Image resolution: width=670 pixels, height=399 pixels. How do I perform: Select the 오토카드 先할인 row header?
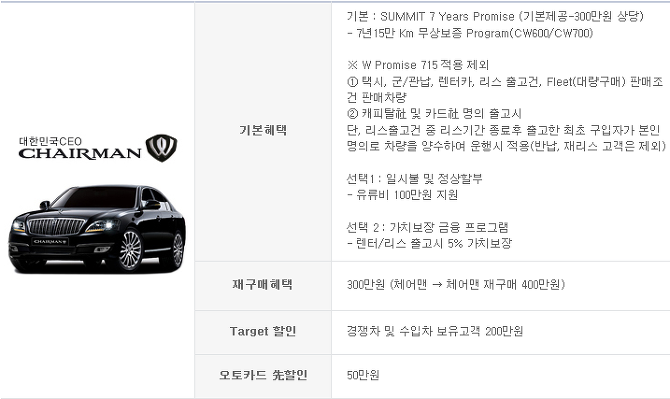pyautogui.click(x=263, y=375)
